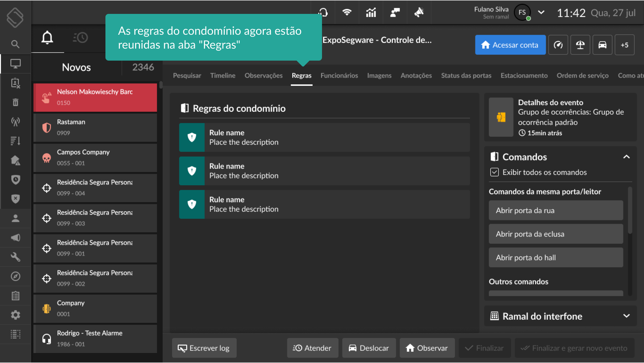This screenshot has width=644, height=363.
Task: Click the Deslocar button
Action: [x=369, y=348]
